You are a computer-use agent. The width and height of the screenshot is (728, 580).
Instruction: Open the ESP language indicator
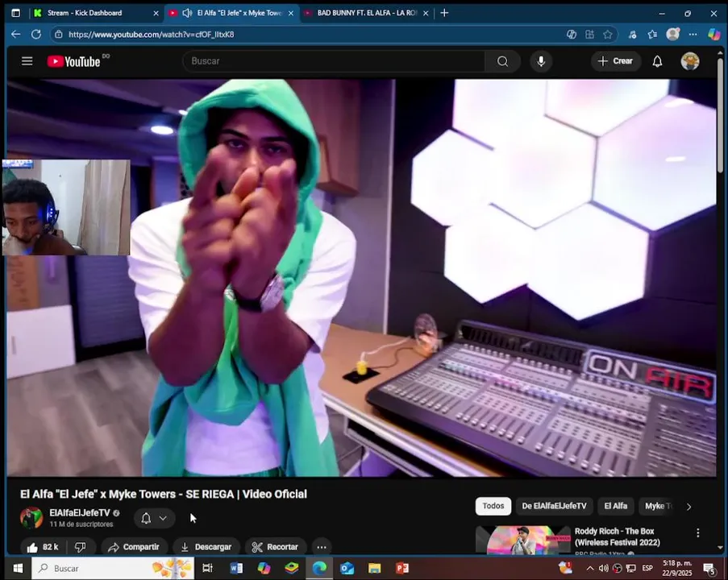tap(647, 568)
